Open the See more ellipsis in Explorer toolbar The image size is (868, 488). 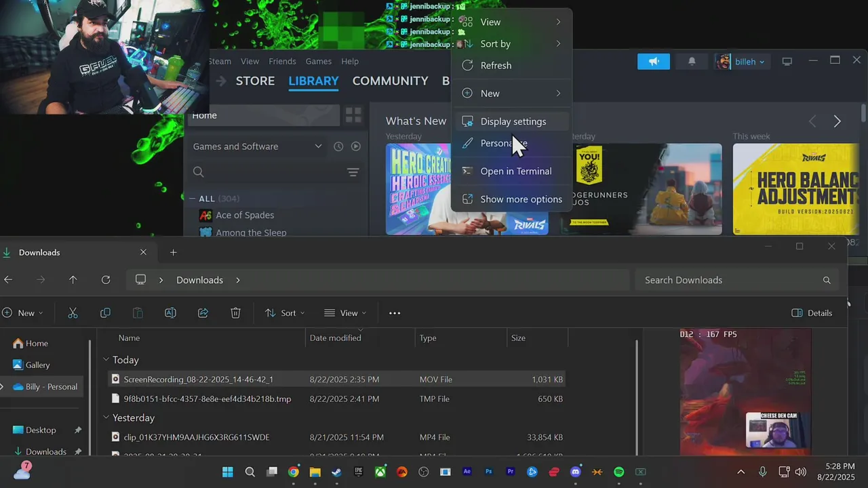(395, 313)
